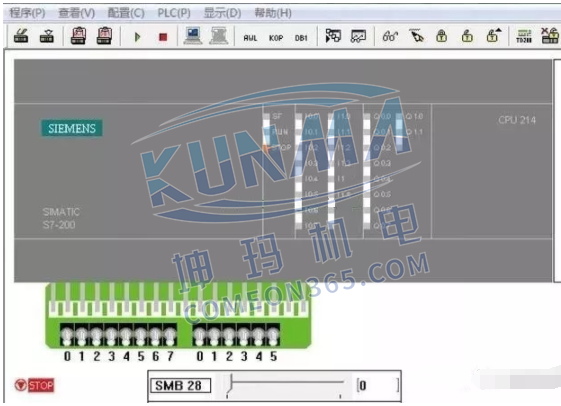Click the green Run triangle icon

tap(137, 37)
